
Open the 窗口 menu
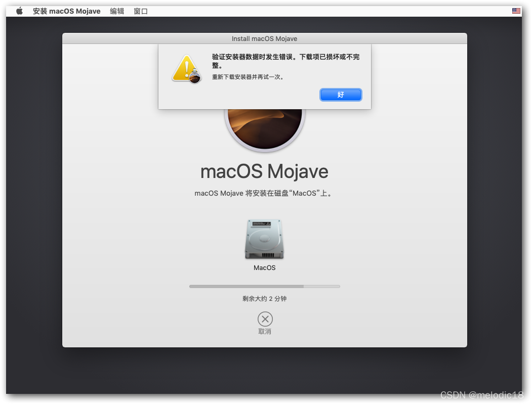point(140,11)
